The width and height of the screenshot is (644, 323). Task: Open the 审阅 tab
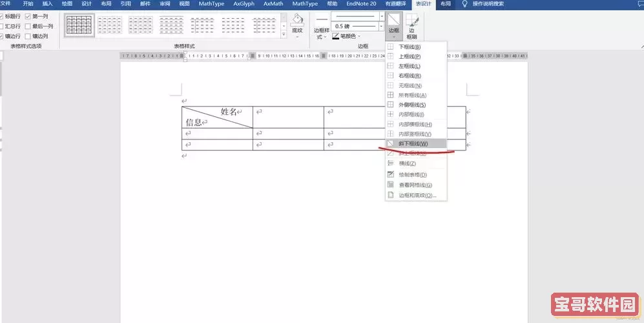(x=165, y=4)
